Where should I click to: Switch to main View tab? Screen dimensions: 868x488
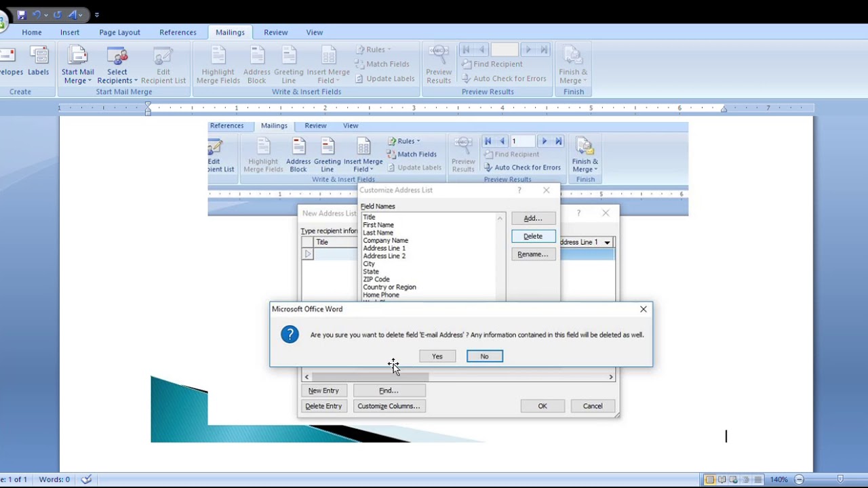[x=314, y=32]
